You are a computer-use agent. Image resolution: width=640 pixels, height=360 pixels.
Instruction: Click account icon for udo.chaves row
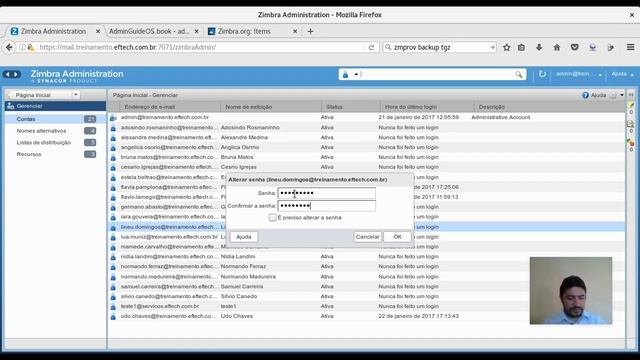pyautogui.click(x=113, y=317)
